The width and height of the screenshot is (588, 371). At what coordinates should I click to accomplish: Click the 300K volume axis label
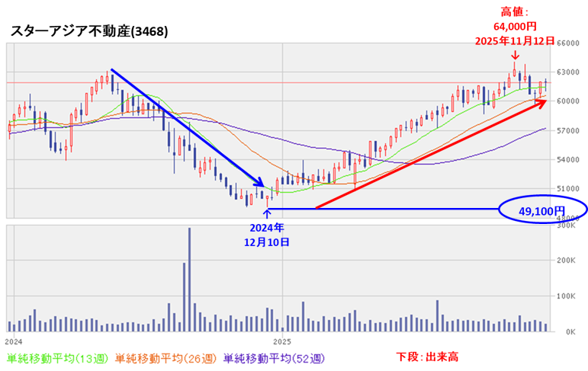click(567, 225)
